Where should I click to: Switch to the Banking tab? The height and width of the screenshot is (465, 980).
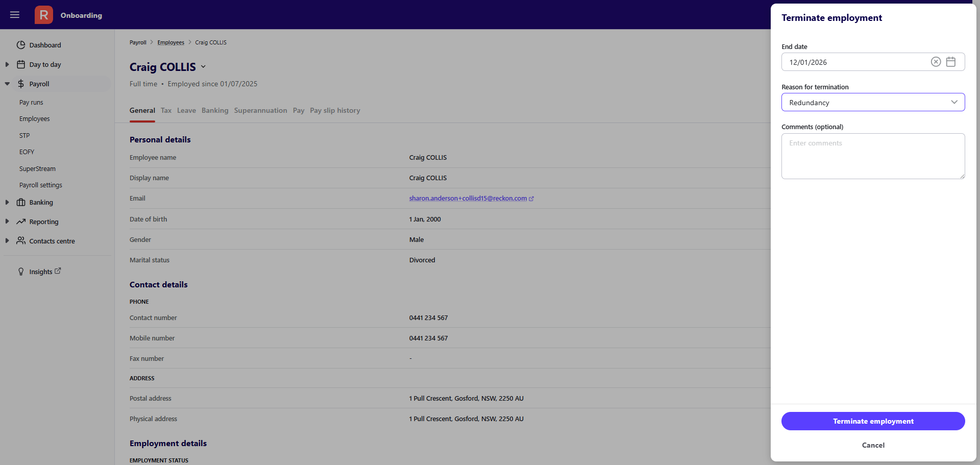coord(215,110)
